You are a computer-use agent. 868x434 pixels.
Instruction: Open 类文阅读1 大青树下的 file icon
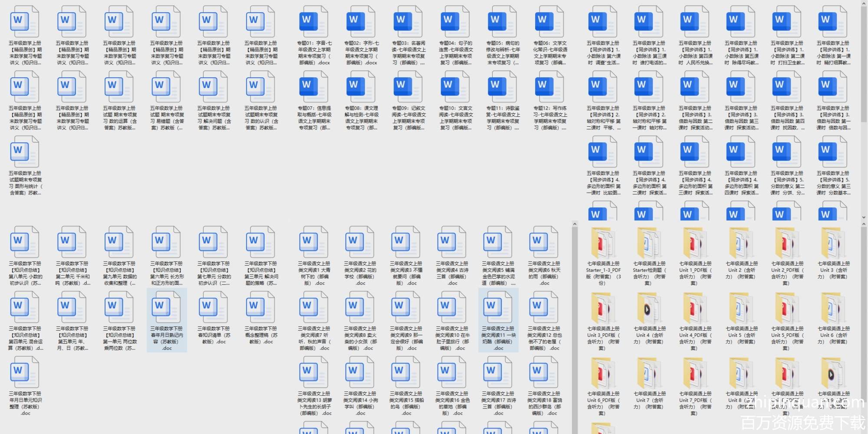click(x=314, y=242)
